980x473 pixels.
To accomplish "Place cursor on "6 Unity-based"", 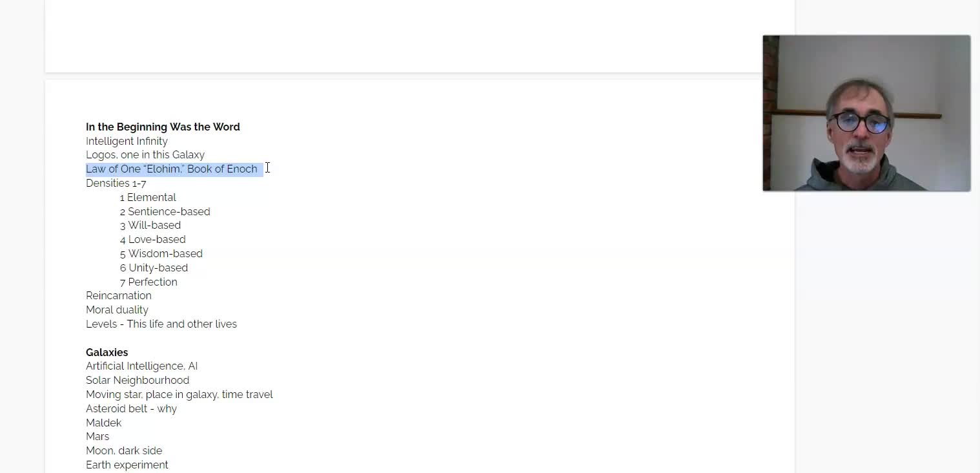I will [x=154, y=268].
